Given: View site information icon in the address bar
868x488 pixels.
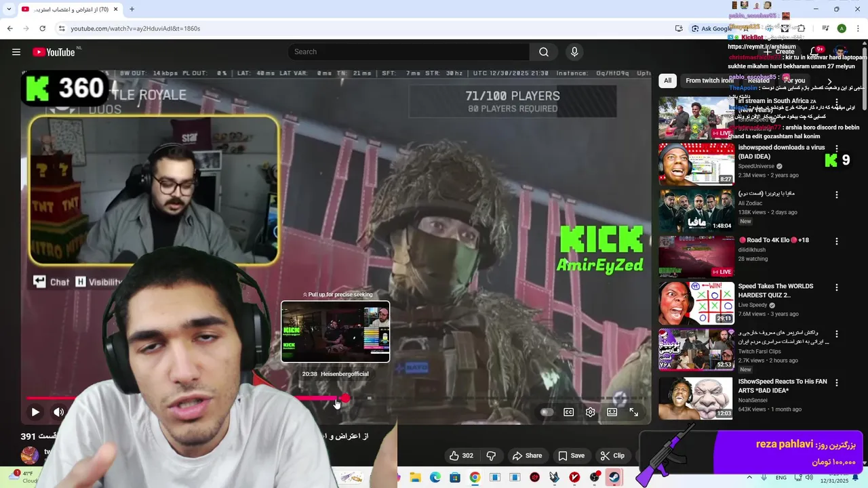Looking at the screenshot, I should (x=62, y=28).
